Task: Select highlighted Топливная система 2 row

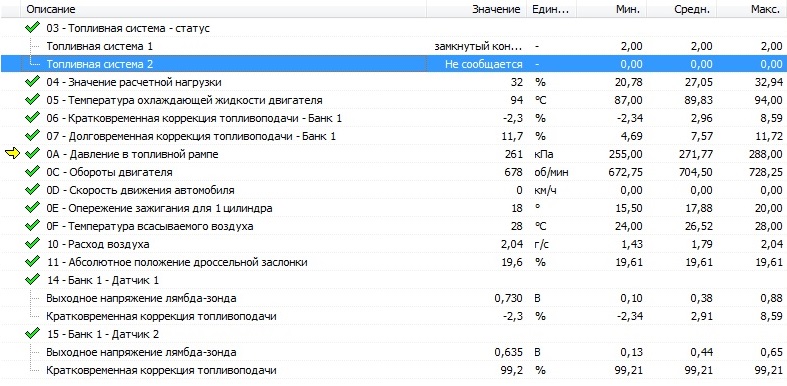Action: (394, 64)
